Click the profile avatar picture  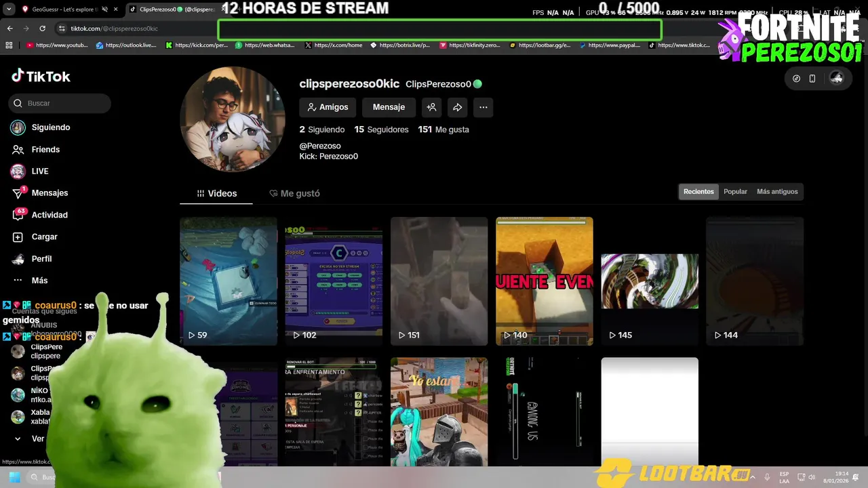tap(233, 119)
